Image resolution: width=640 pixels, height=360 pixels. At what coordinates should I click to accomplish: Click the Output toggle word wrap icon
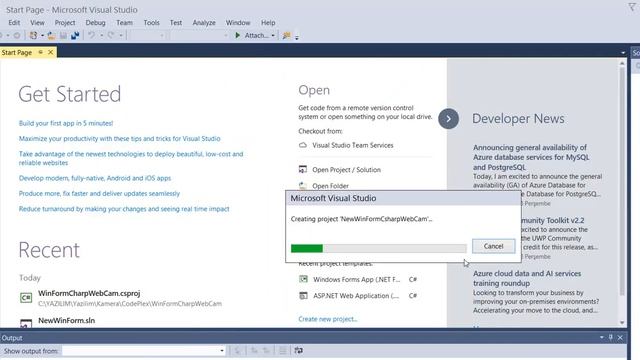click(298, 351)
